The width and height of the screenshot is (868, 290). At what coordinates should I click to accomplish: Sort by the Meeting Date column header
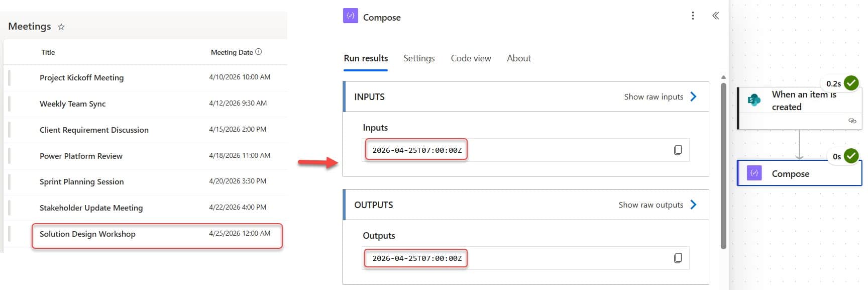[x=232, y=52]
